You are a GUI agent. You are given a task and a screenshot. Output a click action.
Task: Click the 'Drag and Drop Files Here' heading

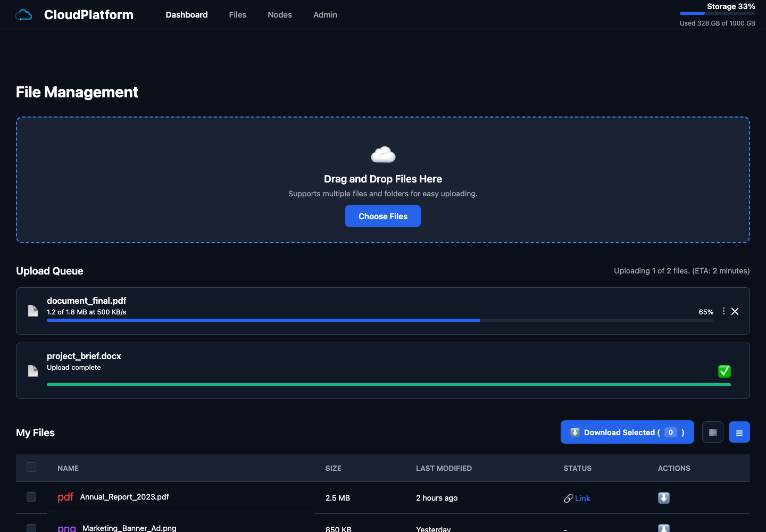383,179
